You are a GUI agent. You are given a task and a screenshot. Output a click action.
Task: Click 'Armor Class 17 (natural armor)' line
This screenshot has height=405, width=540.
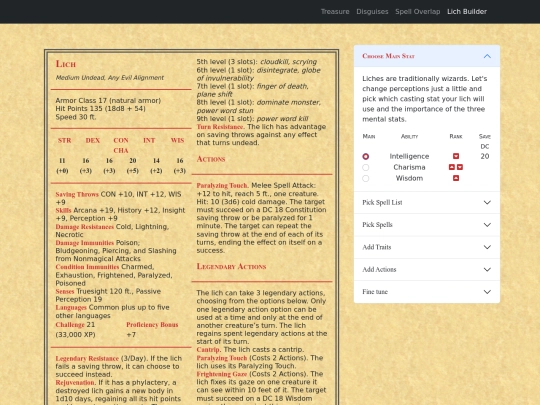click(108, 101)
